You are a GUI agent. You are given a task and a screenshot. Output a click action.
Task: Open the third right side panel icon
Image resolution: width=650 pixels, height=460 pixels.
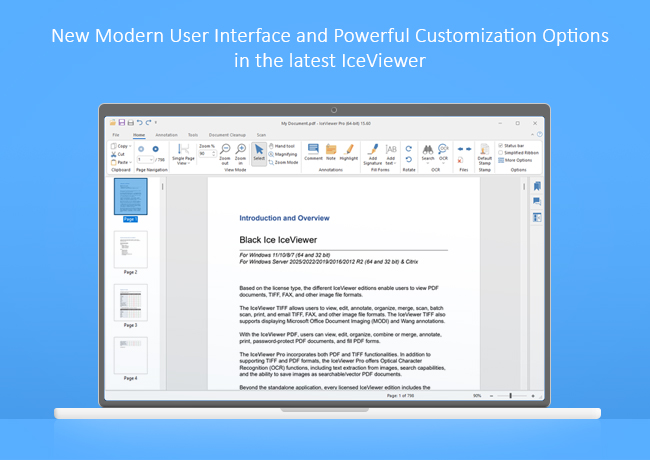pos(537,217)
